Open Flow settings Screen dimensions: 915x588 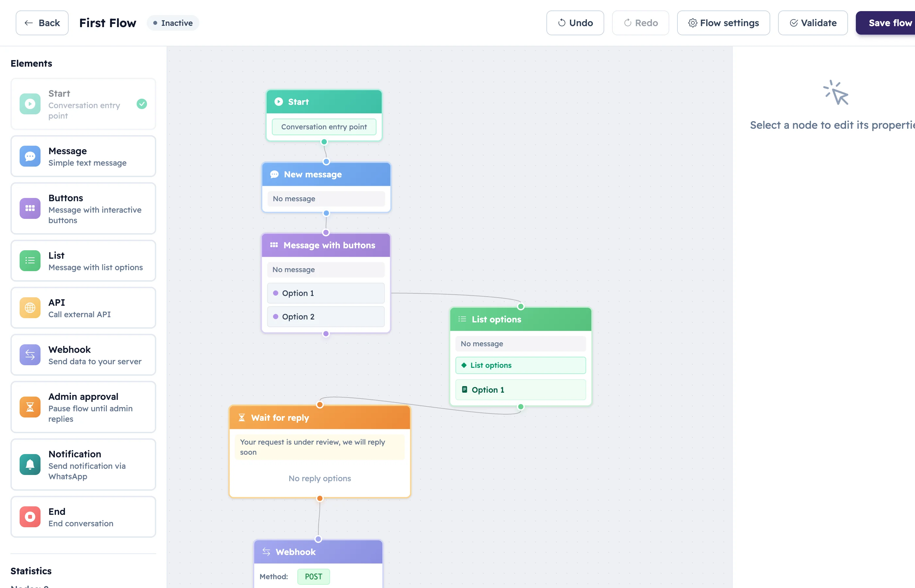[723, 23]
